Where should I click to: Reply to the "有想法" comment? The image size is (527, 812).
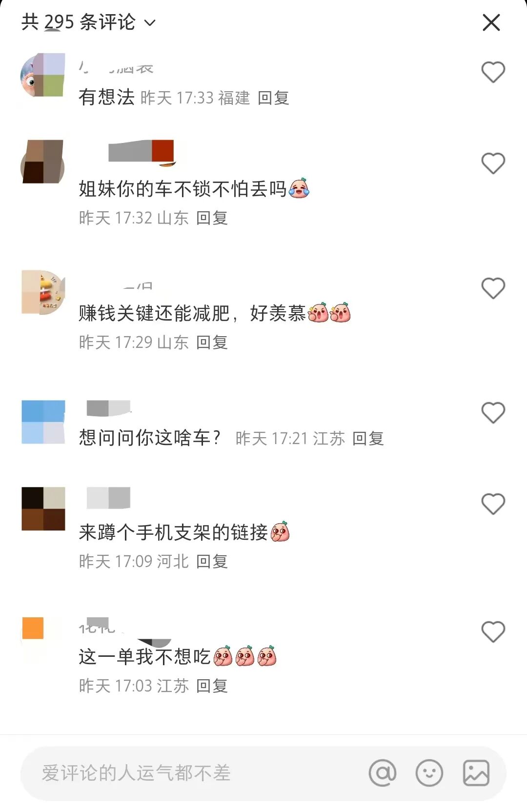pyautogui.click(x=273, y=98)
